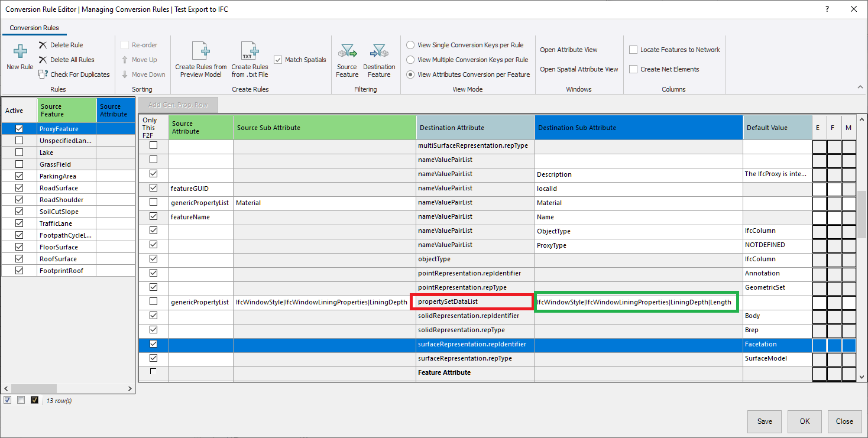The image size is (868, 438).
Task: Click the New Rule plus icon
Action: click(x=20, y=52)
